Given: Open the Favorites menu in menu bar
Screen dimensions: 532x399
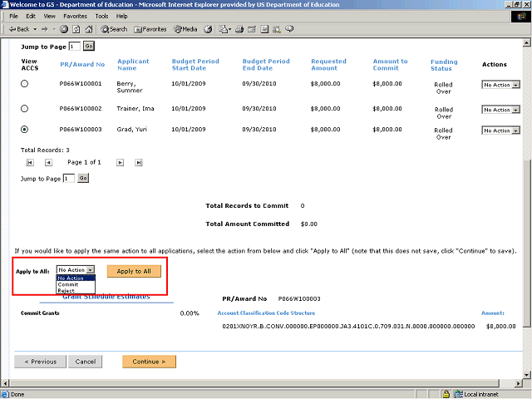Looking at the screenshot, I should [x=75, y=16].
